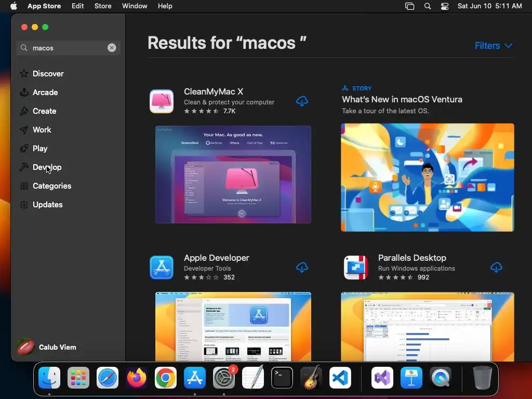The height and width of the screenshot is (399, 532).
Task: Click the App Store icon in Dock
Action: (x=195, y=378)
